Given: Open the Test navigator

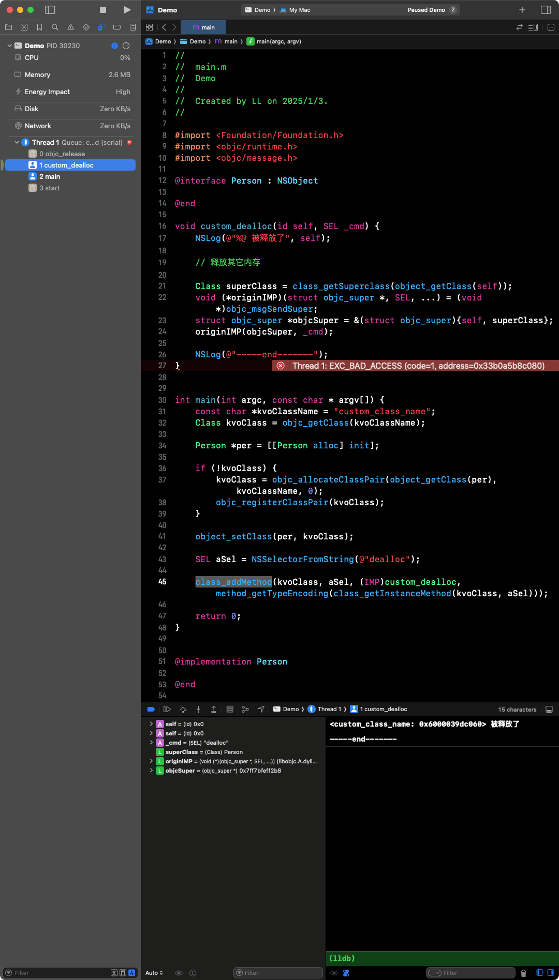Looking at the screenshot, I should point(86,27).
